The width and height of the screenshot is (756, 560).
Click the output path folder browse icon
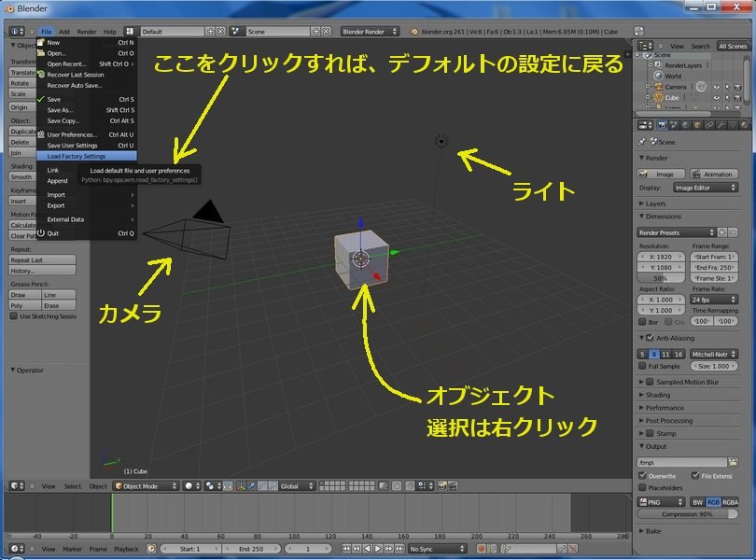click(733, 462)
